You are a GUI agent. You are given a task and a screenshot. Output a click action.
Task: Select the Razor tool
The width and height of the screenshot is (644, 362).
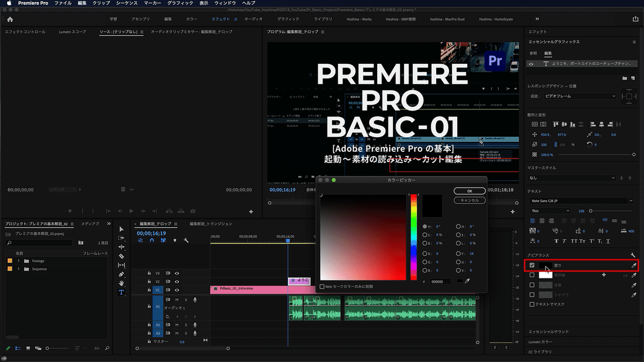pyautogui.click(x=121, y=256)
